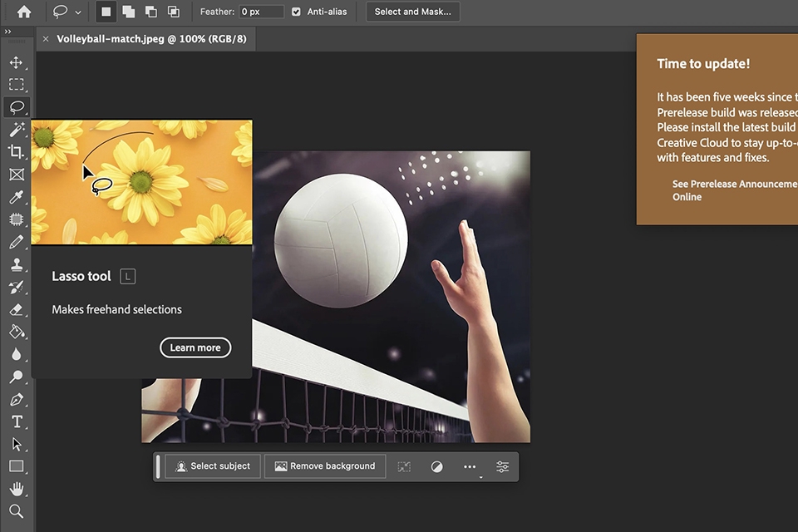798x532 pixels.
Task: Select the Horizontal Type tool
Action: coord(17,421)
